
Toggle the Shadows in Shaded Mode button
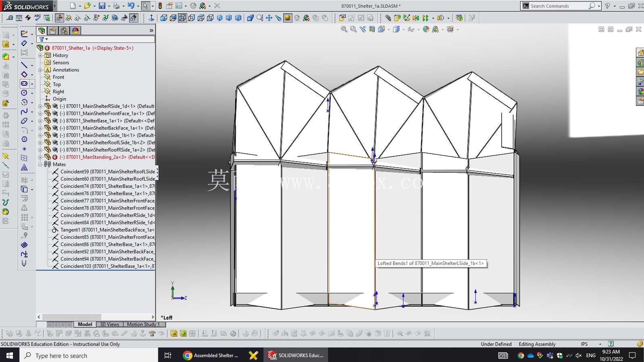(288, 18)
